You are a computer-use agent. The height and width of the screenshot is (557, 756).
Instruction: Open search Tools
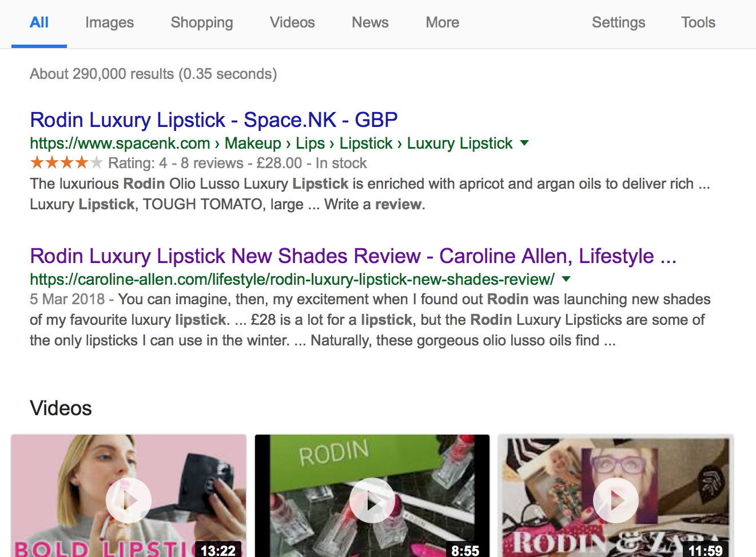coord(698,22)
